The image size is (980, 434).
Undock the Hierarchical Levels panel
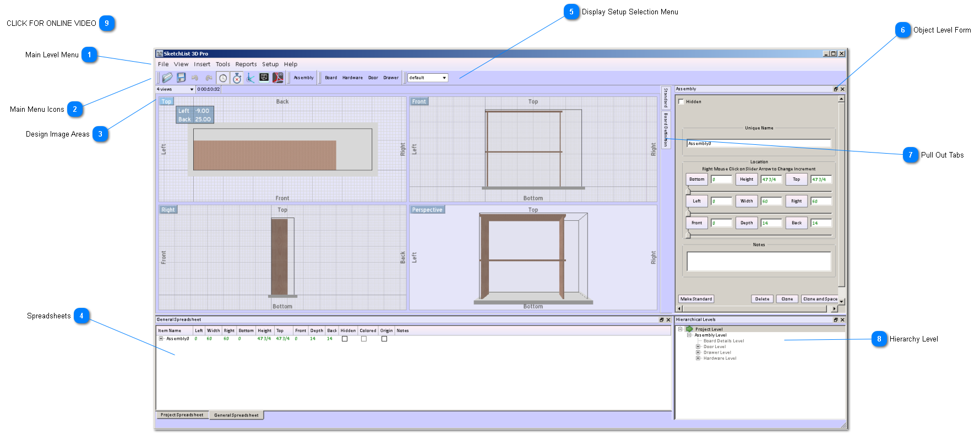(836, 320)
